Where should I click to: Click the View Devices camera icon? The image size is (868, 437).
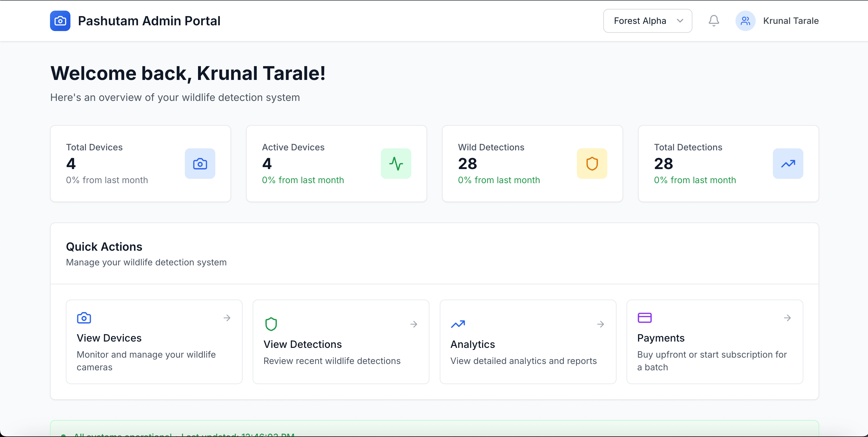84,318
